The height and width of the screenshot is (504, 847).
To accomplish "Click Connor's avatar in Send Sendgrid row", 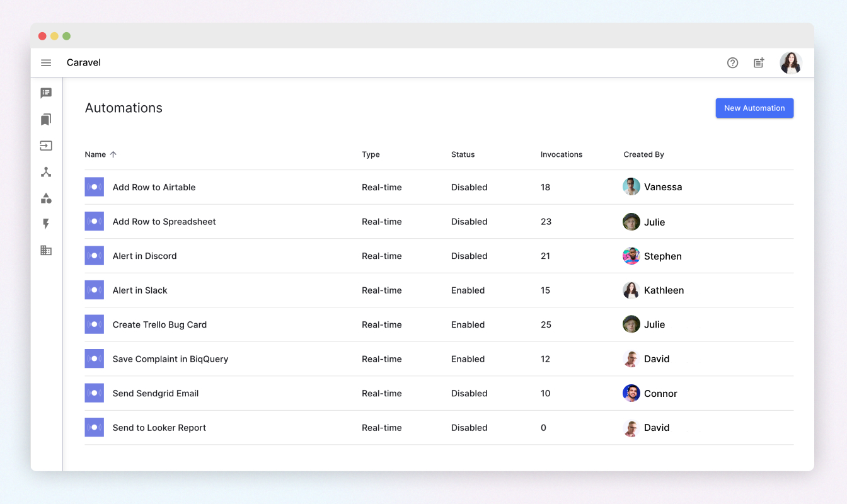I will pos(631,393).
